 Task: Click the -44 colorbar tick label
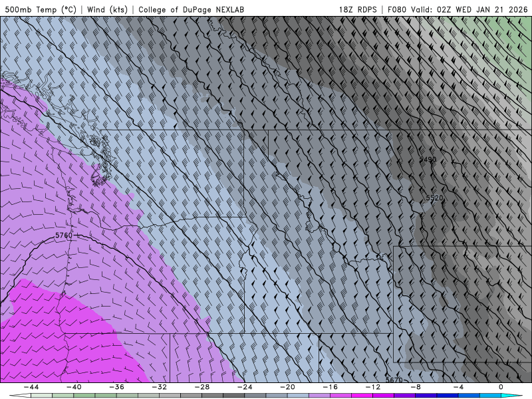(31, 387)
